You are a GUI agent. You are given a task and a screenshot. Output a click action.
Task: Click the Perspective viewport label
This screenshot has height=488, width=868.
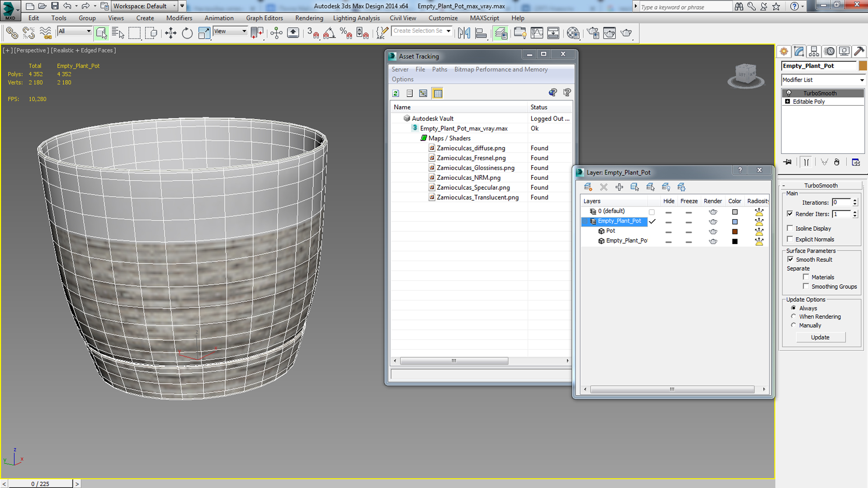click(31, 50)
